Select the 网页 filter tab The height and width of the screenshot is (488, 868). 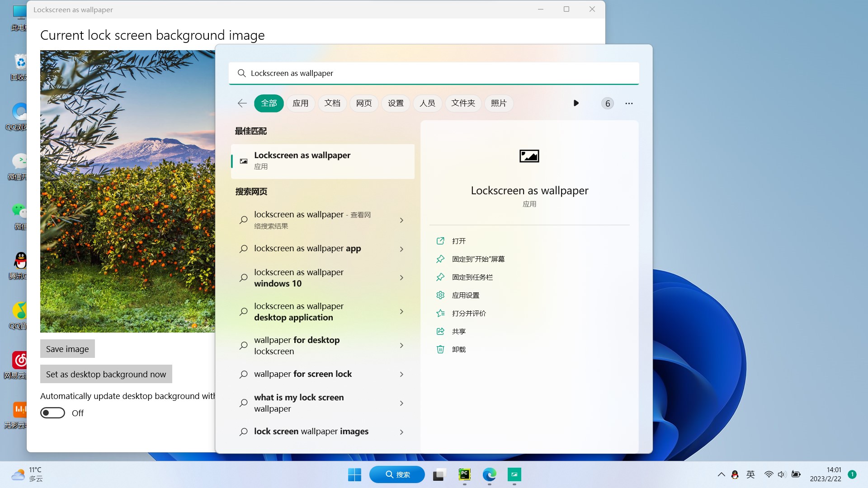(364, 103)
